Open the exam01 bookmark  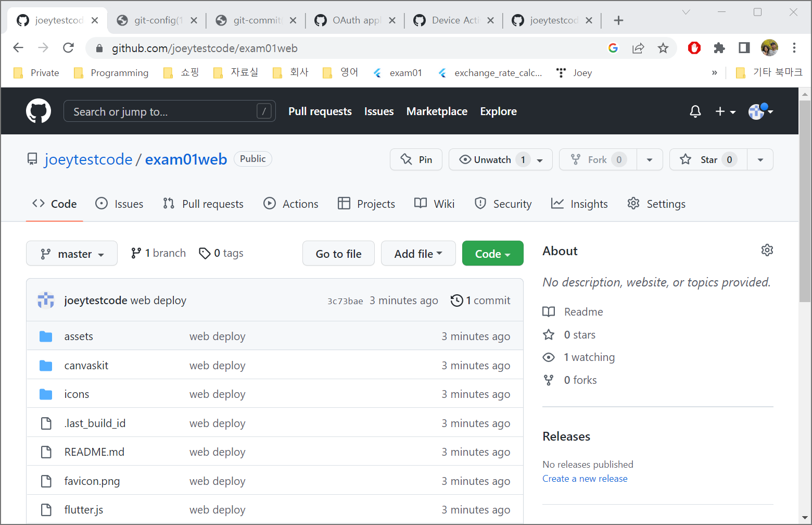[398, 73]
